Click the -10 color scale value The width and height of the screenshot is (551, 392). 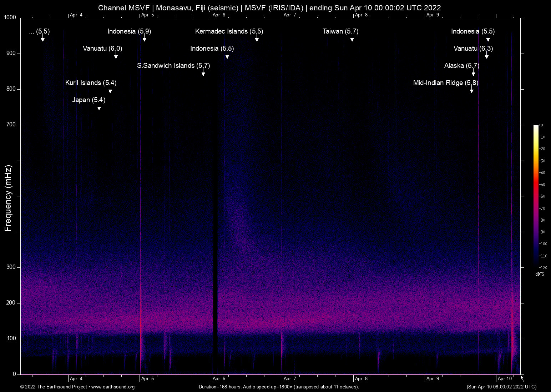(542, 137)
